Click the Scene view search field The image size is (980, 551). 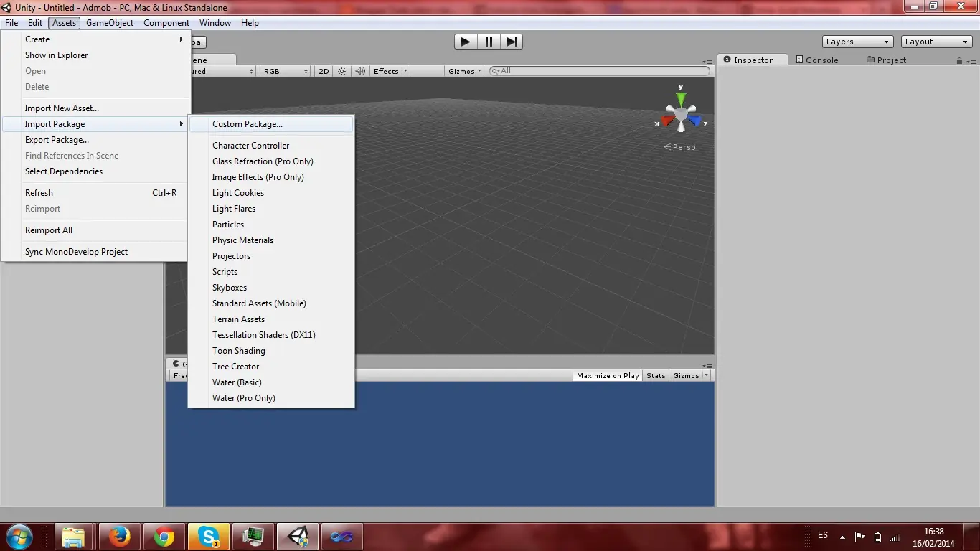tap(600, 71)
